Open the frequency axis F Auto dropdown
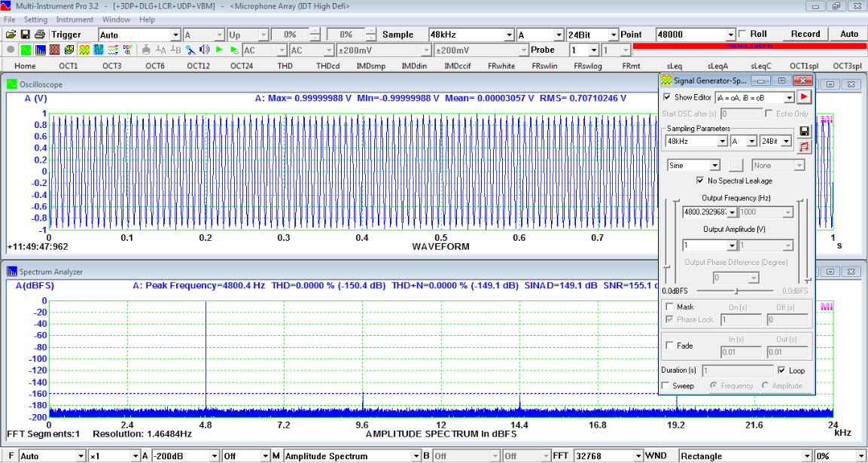 pos(81,455)
